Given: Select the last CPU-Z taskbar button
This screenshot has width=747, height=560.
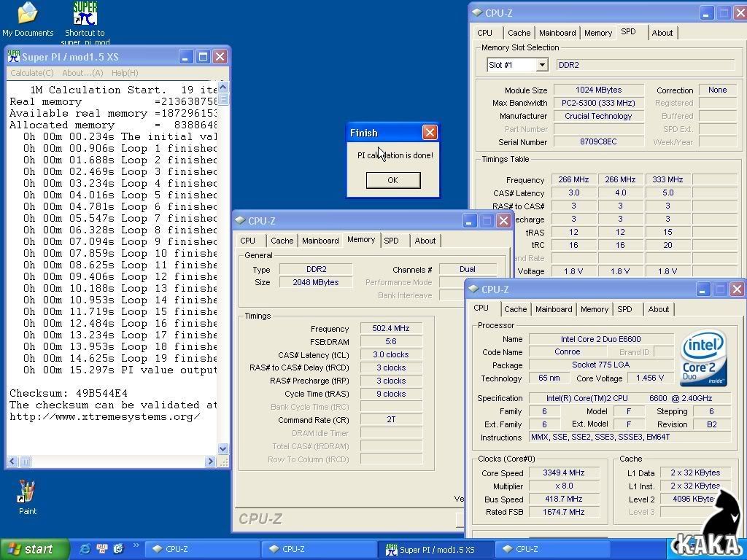Looking at the screenshot, I should [553, 550].
